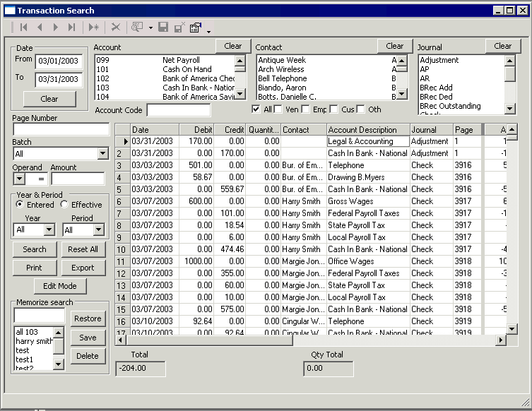Click the Export button
532x411 pixels.
click(83, 268)
